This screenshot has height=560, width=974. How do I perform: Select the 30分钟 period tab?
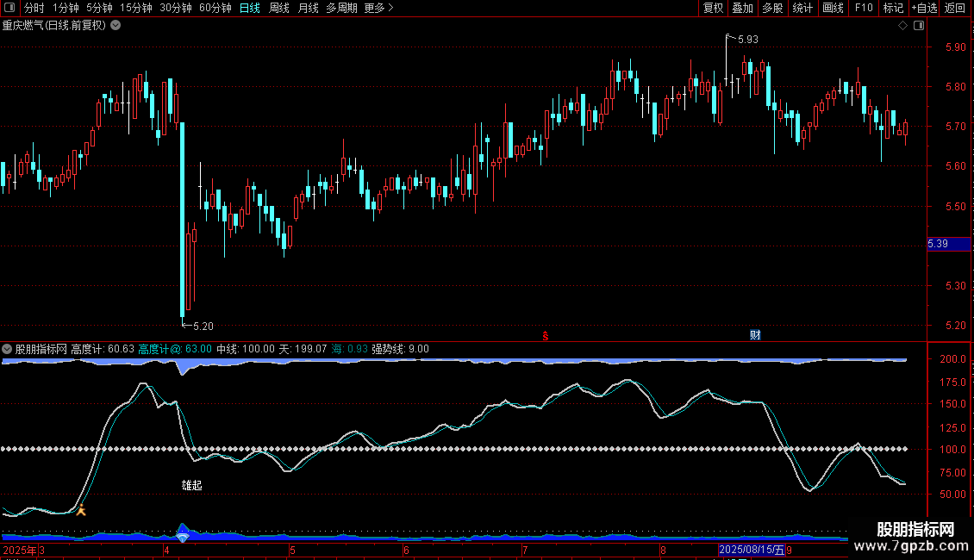tap(175, 8)
